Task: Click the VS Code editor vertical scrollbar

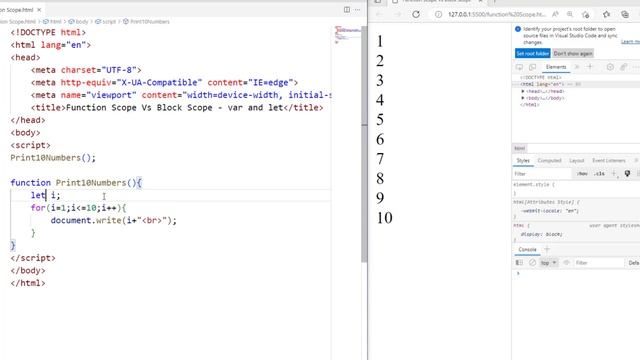Action: (364, 143)
